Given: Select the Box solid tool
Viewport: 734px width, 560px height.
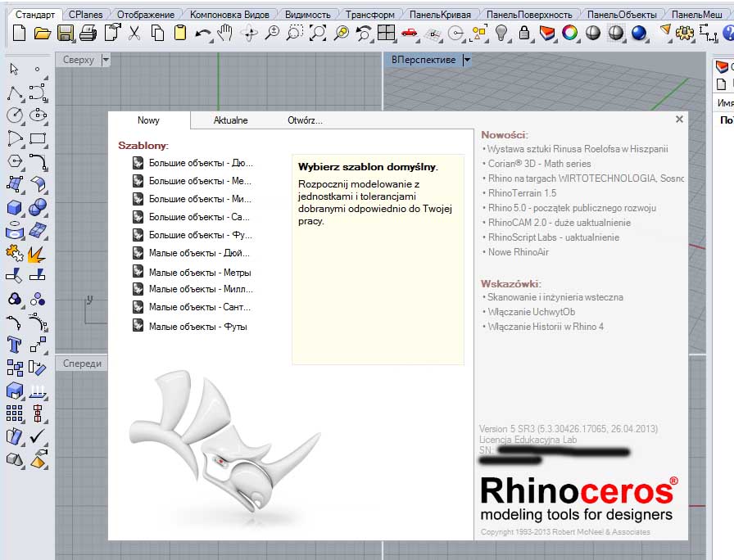Looking at the screenshot, I should point(14,208).
